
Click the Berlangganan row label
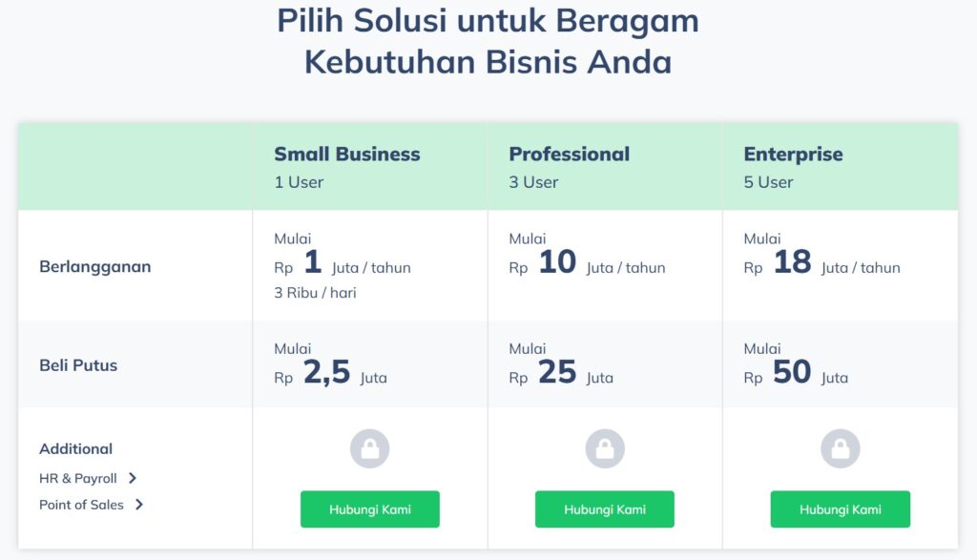click(x=94, y=266)
